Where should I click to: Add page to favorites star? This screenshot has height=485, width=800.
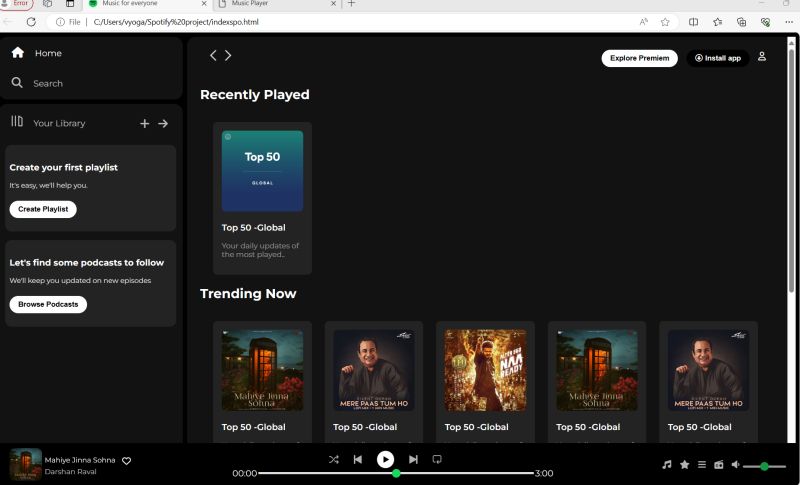pos(665,22)
